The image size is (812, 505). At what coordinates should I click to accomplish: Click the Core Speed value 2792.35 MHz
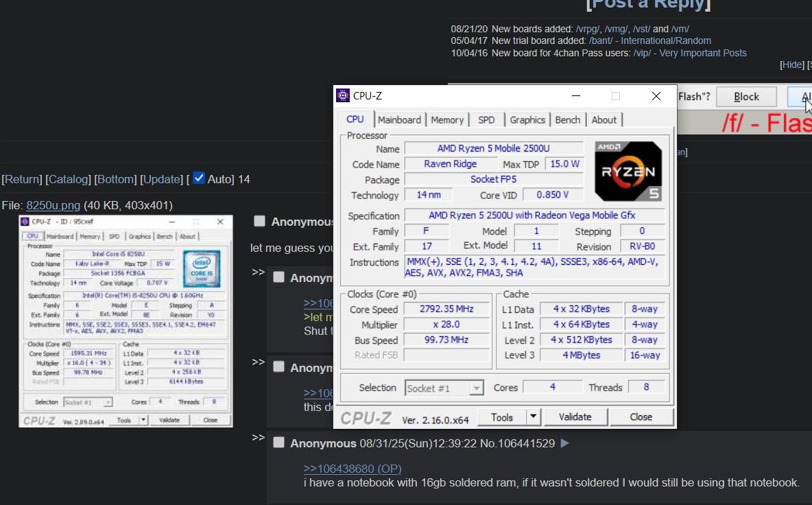pos(446,309)
